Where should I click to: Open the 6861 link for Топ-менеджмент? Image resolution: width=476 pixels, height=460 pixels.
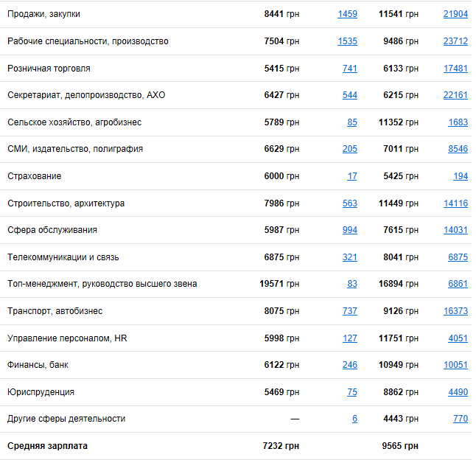click(458, 284)
